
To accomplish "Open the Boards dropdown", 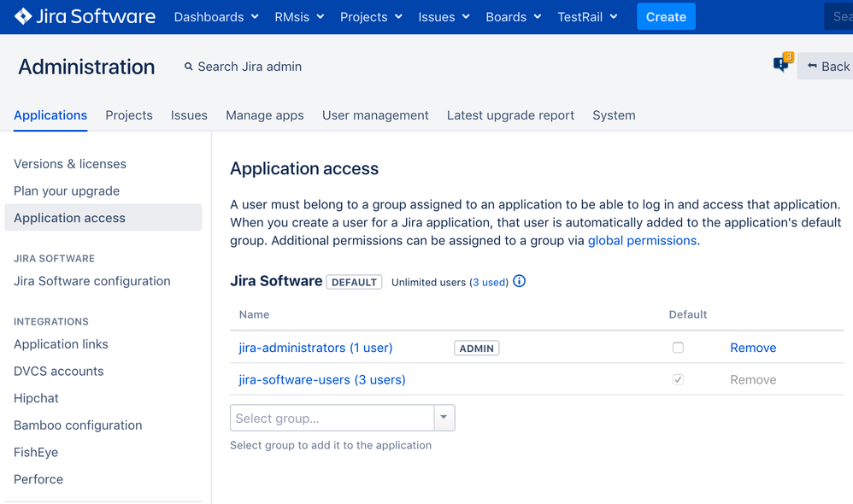I will click(x=514, y=17).
